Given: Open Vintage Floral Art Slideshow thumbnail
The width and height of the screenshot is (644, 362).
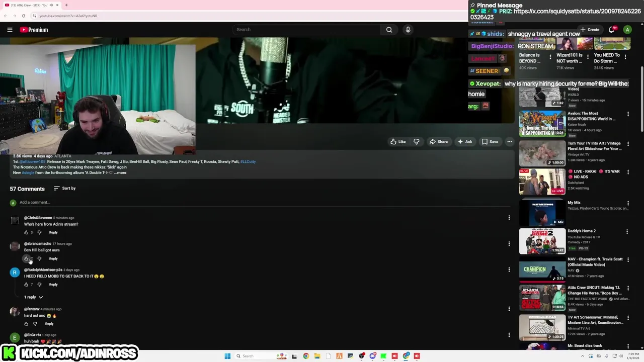Looking at the screenshot, I should (542, 153).
